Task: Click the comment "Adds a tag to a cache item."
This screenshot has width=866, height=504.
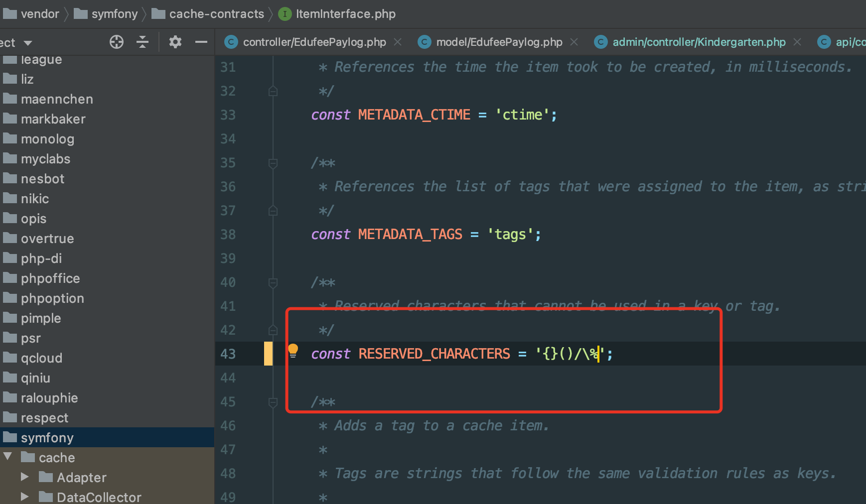Action: pos(441,425)
